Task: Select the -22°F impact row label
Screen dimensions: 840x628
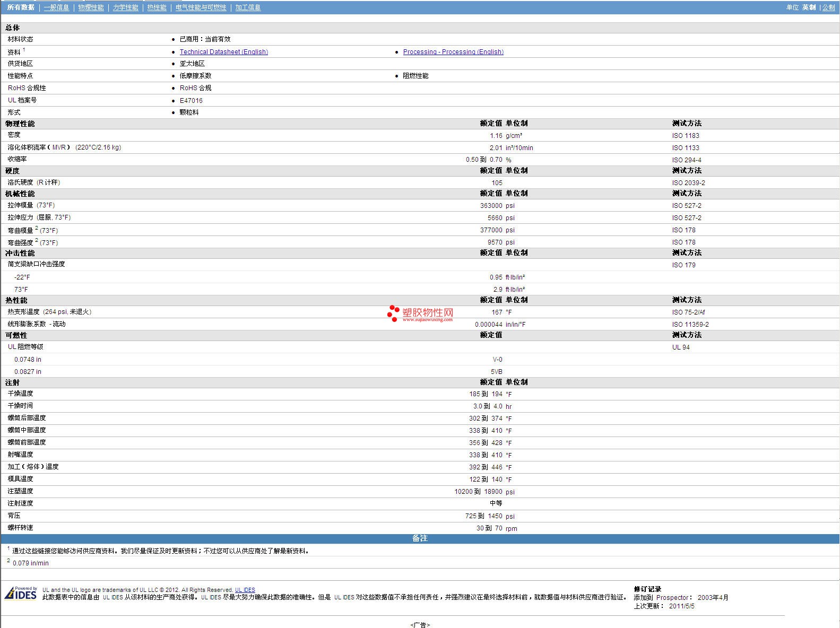Action: tap(22, 277)
